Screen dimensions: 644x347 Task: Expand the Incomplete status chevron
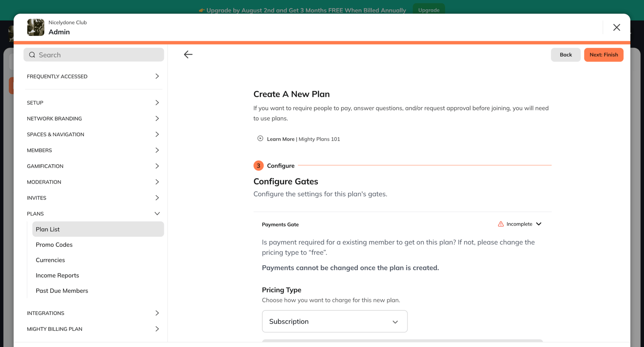(x=539, y=224)
